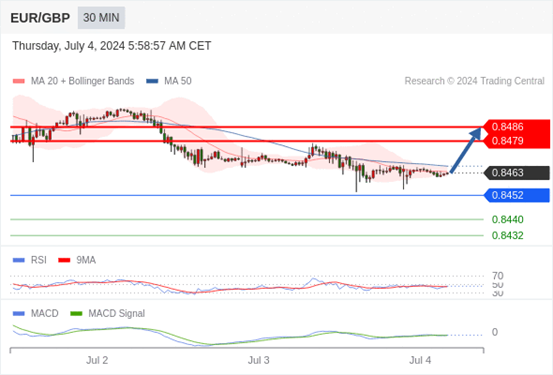The height and width of the screenshot is (375, 553).
Task: Click the red 9MA legend marker
Action: [x=64, y=260]
